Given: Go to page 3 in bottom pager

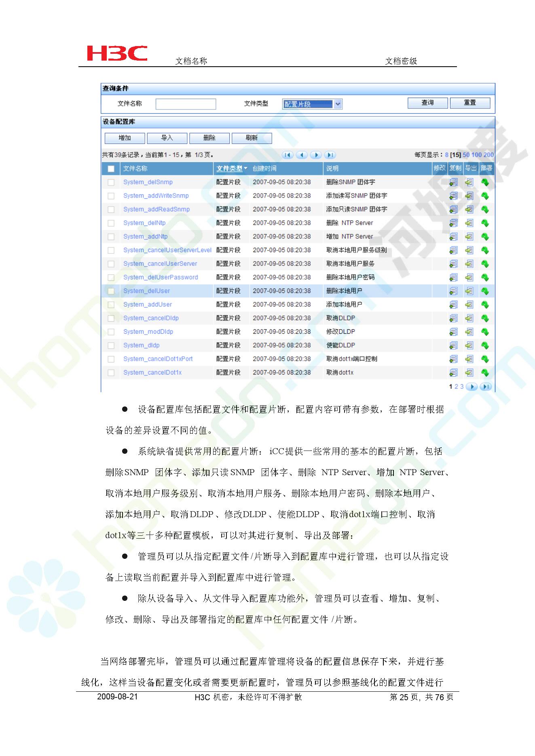Looking at the screenshot, I should pos(462,387).
